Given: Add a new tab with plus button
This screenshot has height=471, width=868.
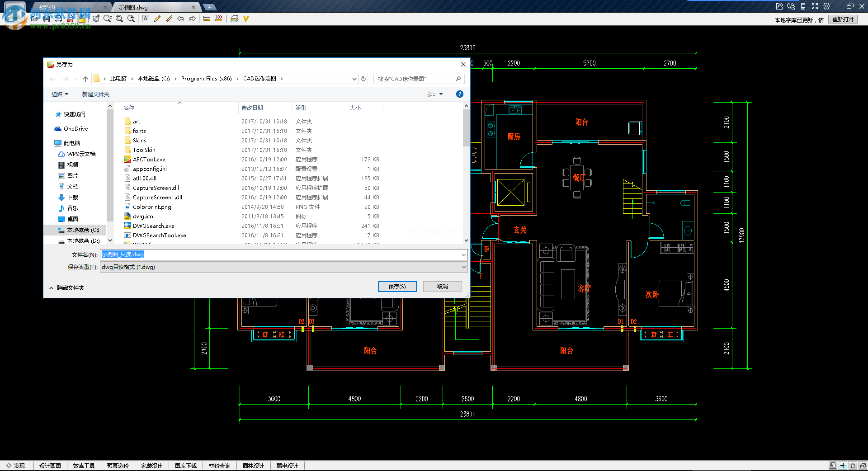Looking at the screenshot, I should coord(210,7).
